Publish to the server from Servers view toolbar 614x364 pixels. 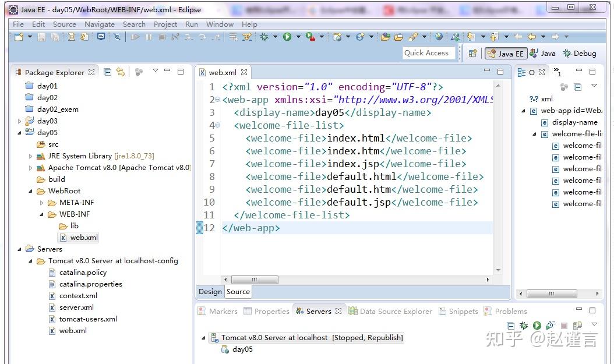coord(577,326)
